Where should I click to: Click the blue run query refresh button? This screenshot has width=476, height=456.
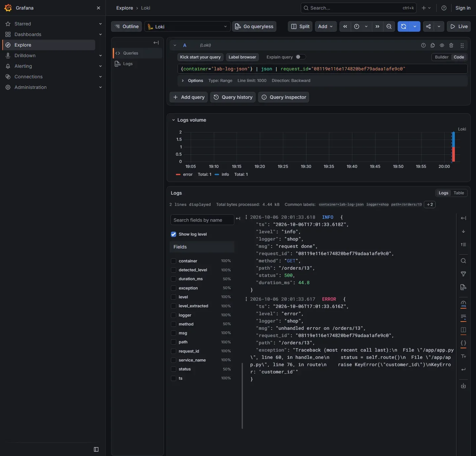(x=404, y=26)
